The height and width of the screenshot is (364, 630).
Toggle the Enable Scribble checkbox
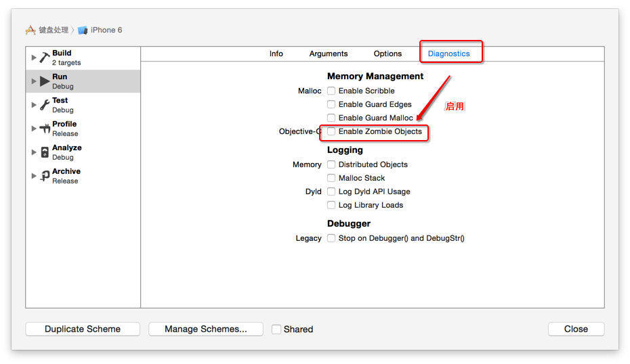[x=331, y=91]
